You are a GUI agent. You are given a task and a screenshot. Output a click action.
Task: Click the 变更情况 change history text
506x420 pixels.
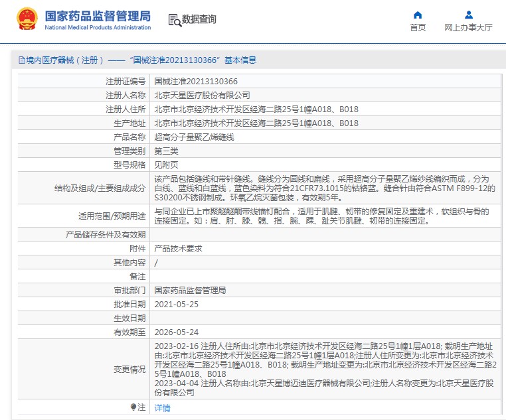(325, 369)
